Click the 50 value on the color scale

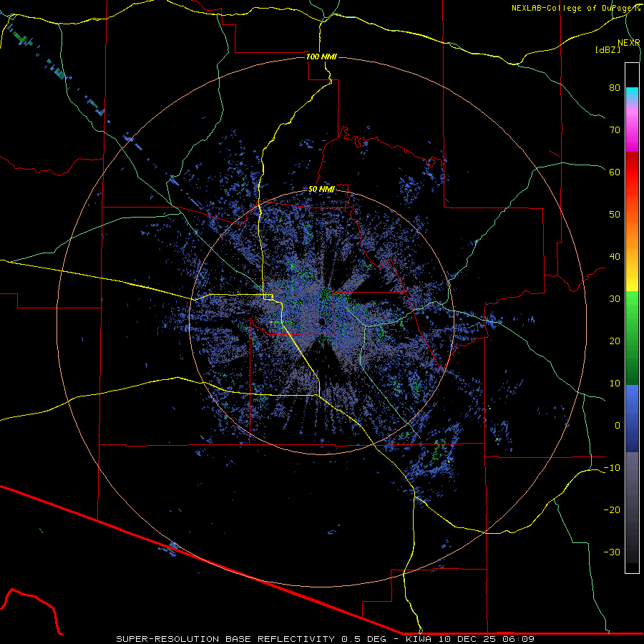(x=615, y=215)
